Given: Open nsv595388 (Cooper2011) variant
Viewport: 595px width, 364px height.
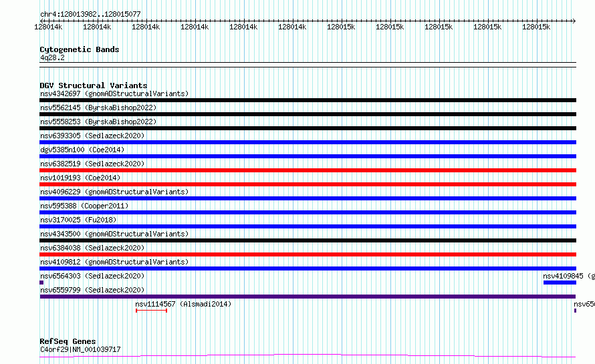Looking at the screenshot, I should 84,206.
